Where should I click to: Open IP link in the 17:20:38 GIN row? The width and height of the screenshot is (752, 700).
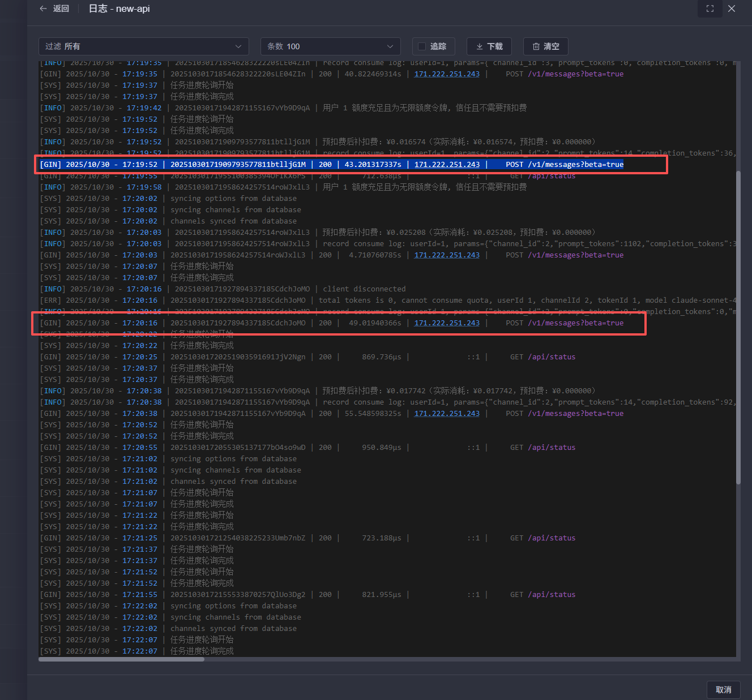(447, 414)
